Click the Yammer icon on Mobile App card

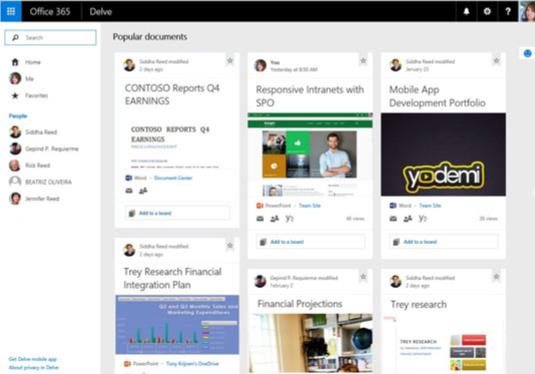[x=422, y=218]
